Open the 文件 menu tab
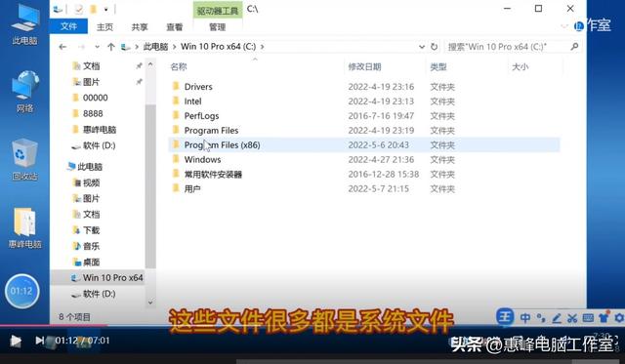Viewport: 625px width, 364px height. click(68, 26)
